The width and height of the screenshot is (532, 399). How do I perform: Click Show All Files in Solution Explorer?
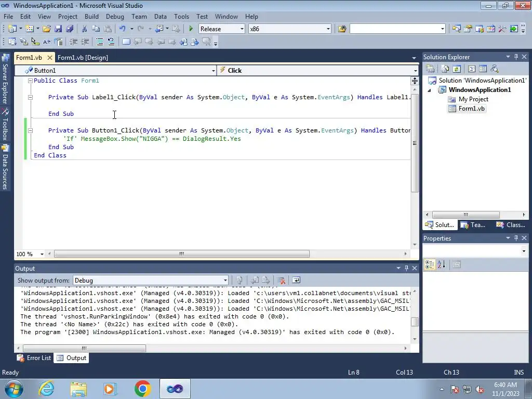pos(445,69)
